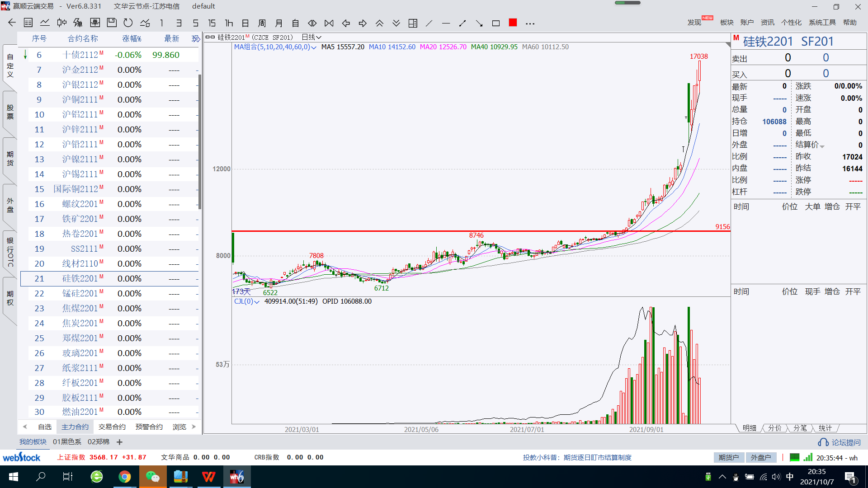Switch to the 自选 list tab
This screenshot has height=488, width=868.
tap(44, 427)
